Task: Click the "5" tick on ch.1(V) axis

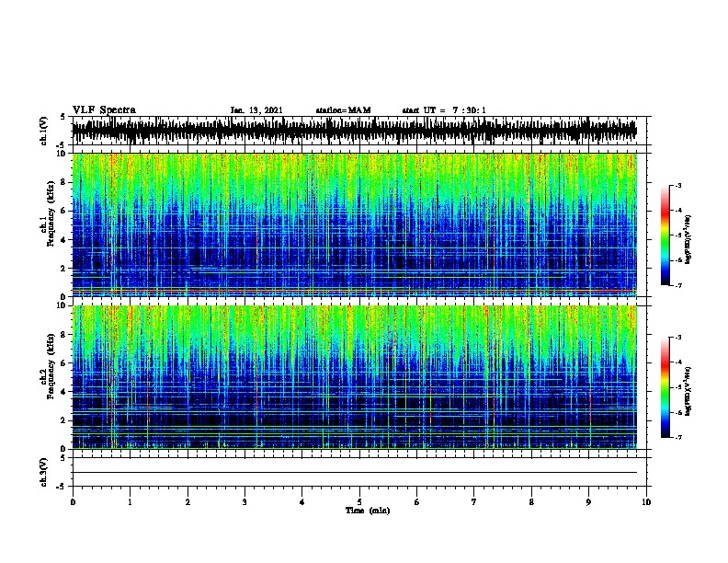Action: [64, 118]
